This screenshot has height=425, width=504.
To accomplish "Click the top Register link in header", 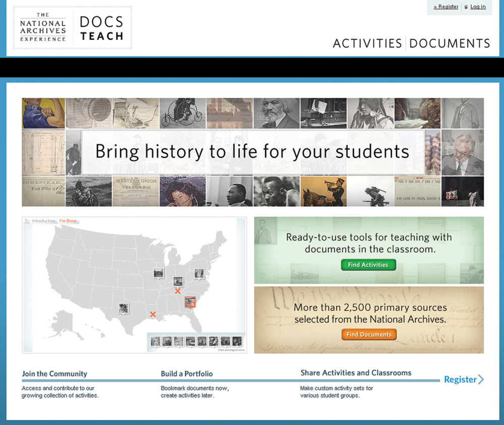I will click(x=448, y=7).
